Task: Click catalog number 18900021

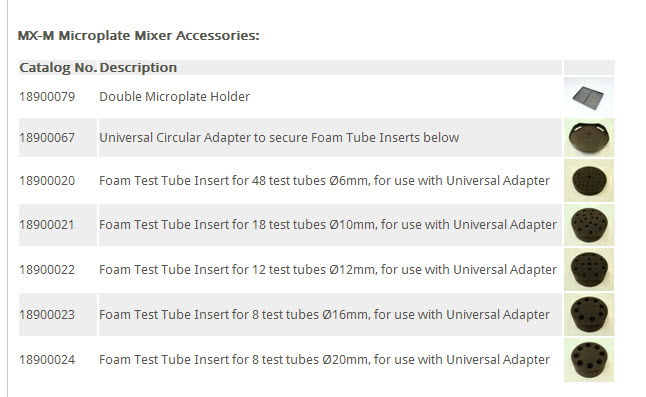Action: 47,225
